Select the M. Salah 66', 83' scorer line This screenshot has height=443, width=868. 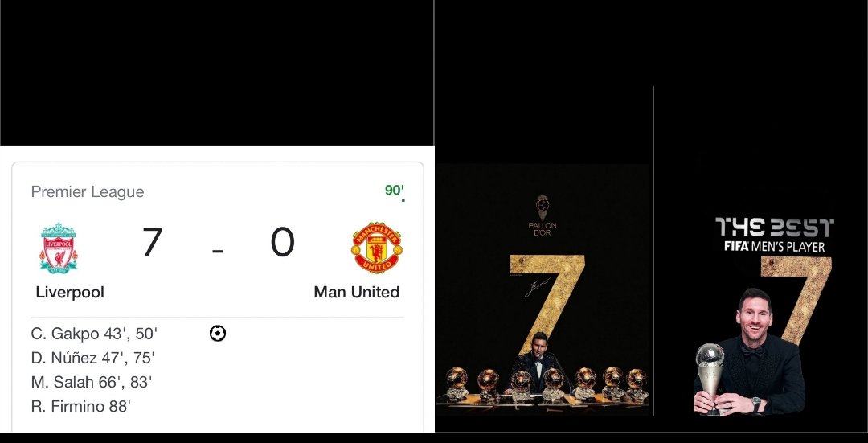(92, 382)
